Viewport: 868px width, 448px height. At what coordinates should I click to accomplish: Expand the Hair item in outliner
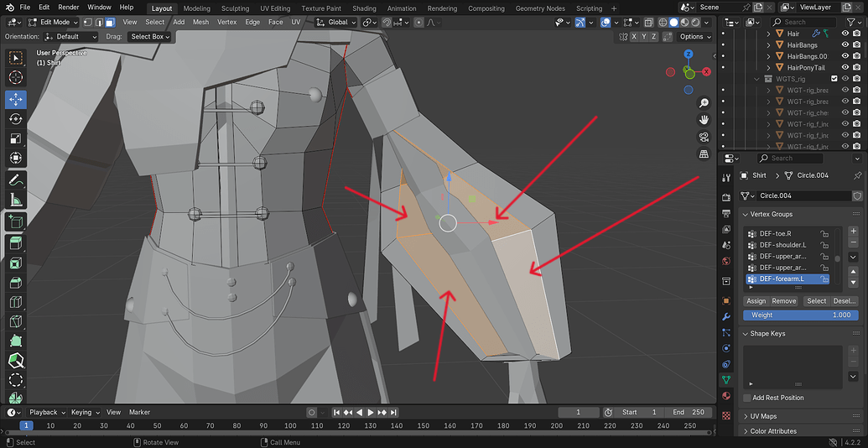768,34
